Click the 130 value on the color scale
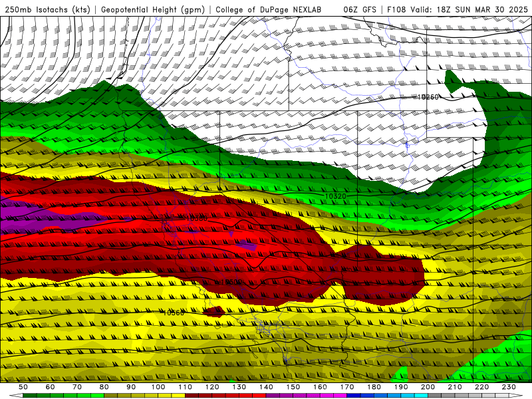Screen dimensions: 532x399 [x=239, y=387]
